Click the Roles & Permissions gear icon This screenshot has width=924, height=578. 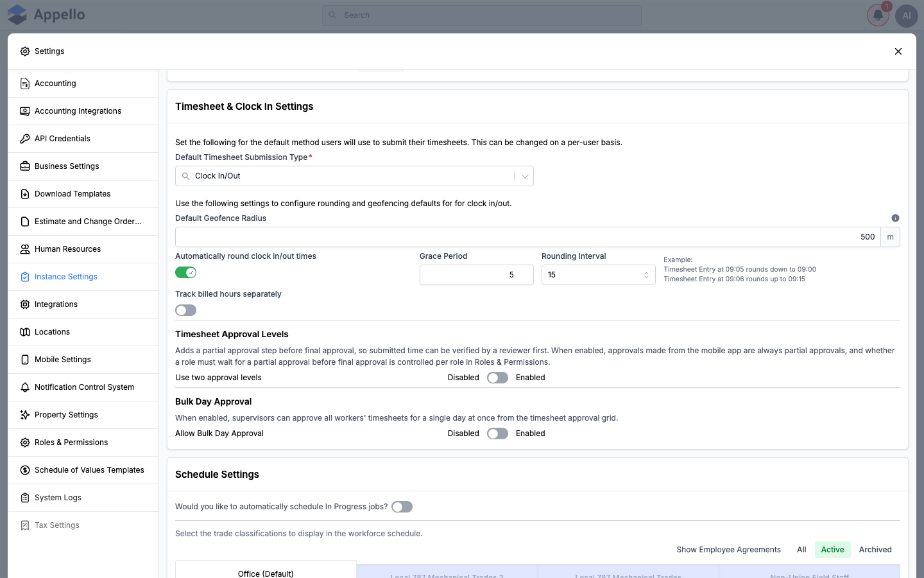click(25, 442)
